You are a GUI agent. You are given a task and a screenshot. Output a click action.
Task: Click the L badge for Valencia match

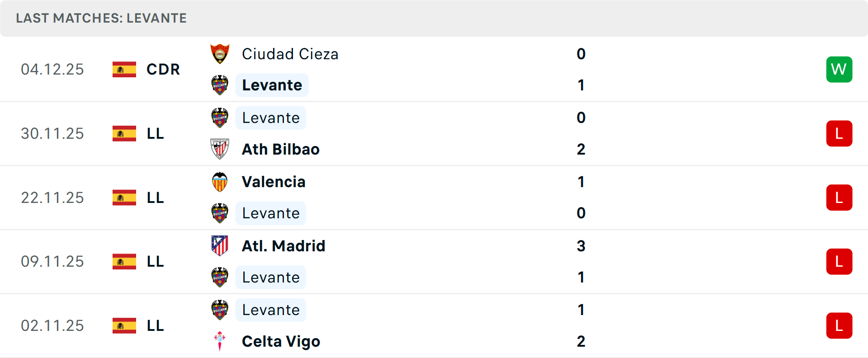839,198
